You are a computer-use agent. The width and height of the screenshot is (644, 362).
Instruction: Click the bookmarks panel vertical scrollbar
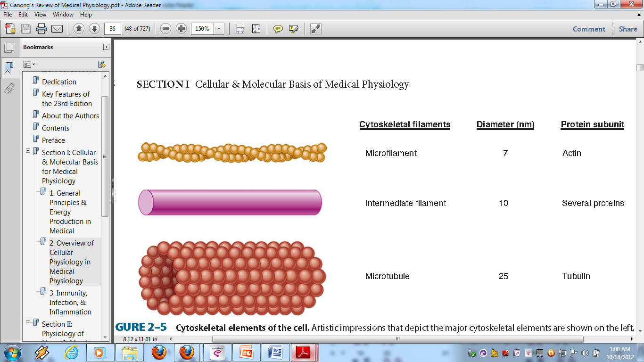[105, 156]
